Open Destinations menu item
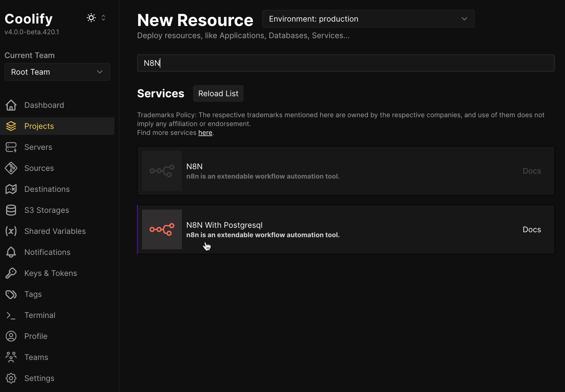565x392 pixels. click(x=57, y=189)
